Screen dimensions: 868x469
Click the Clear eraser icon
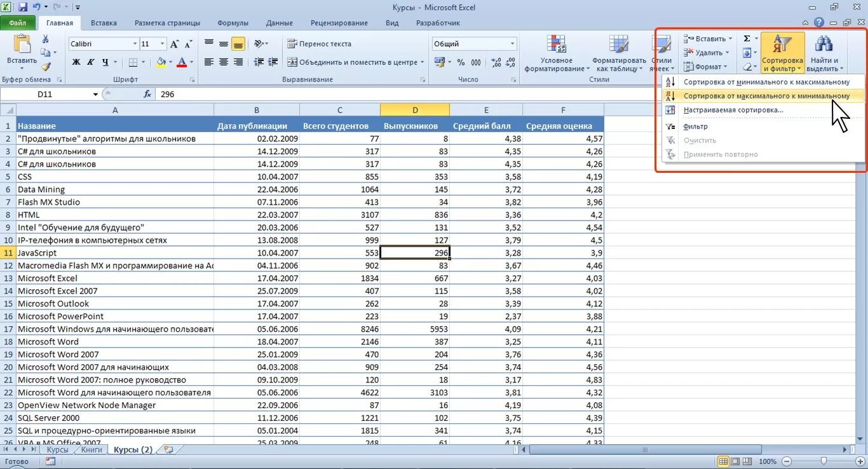click(x=747, y=67)
